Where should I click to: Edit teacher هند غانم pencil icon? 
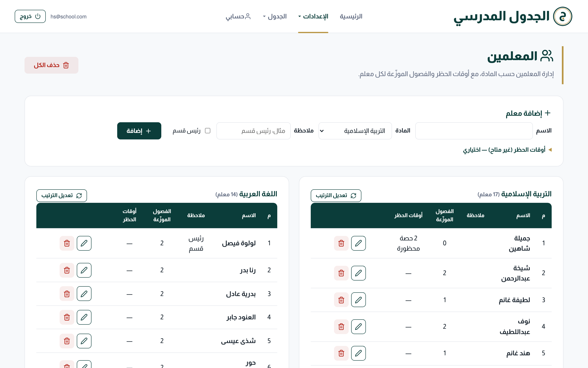(x=358, y=353)
